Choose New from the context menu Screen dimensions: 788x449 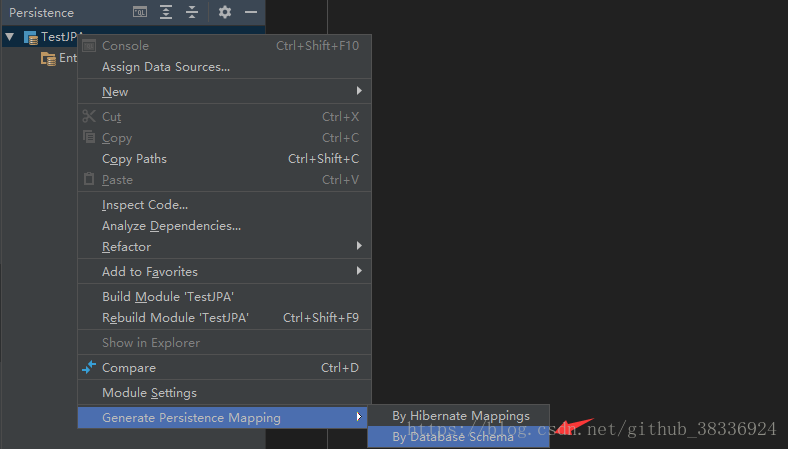click(225, 92)
